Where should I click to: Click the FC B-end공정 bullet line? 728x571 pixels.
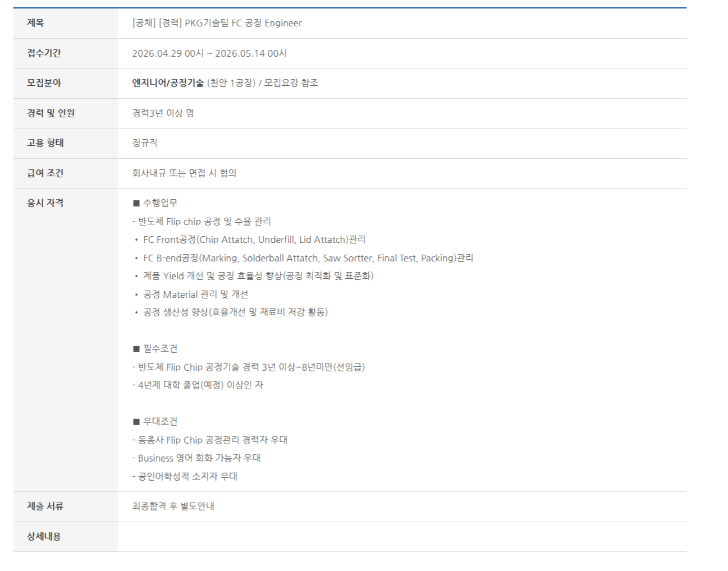pos(308,258)
